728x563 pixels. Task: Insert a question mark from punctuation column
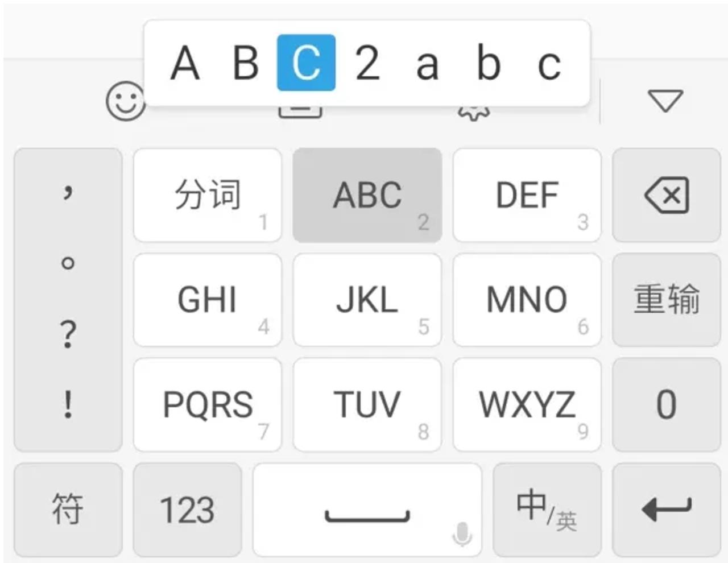(x=68, y=334)
